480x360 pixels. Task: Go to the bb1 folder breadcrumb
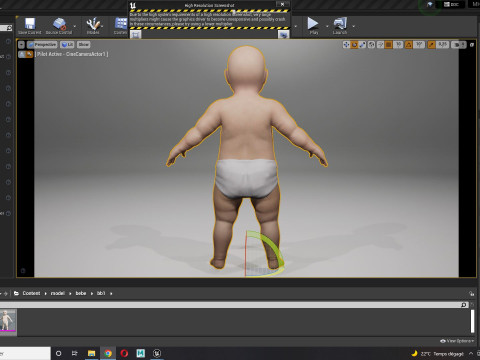pyautogui.click(x=101, y=293)
